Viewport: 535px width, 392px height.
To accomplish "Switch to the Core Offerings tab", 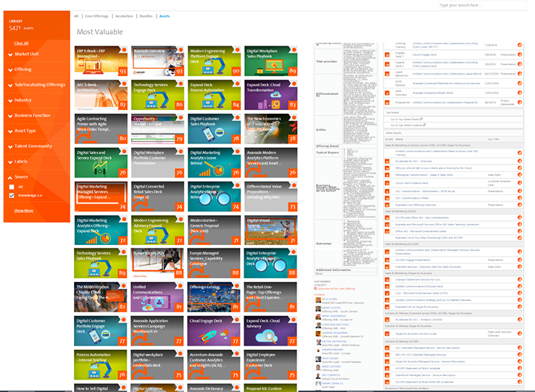I will 95,15.
